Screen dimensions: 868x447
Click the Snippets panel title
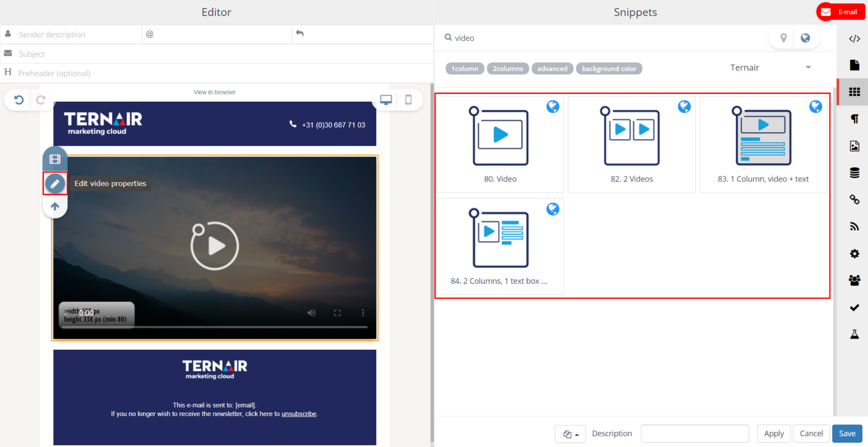click(635, 12)
